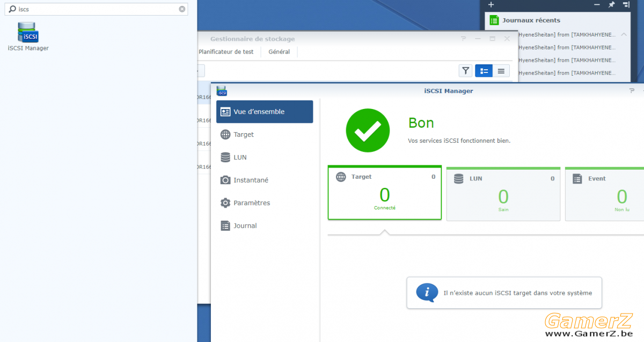Close the Gestionnaire de stockage window
The image size is (644, 342).
507,39
